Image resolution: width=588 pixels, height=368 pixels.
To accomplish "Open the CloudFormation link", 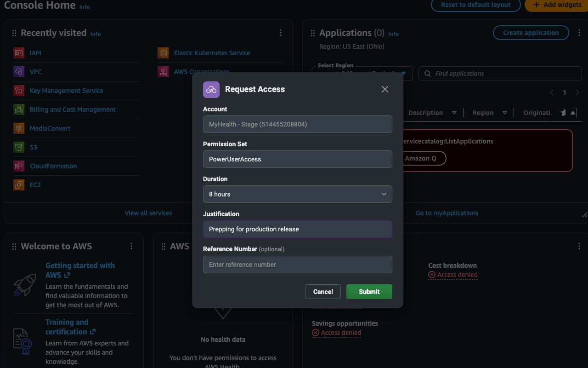I will pos(53,166).
